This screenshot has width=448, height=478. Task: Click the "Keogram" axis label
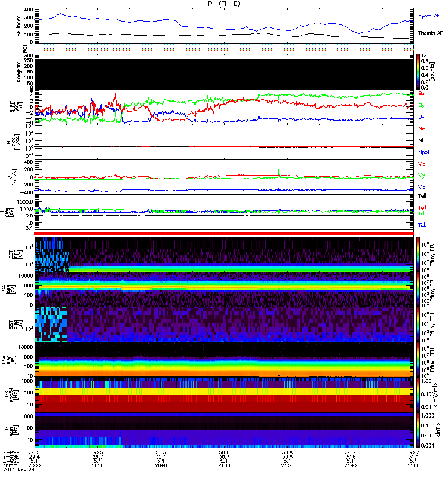point(19,71)
